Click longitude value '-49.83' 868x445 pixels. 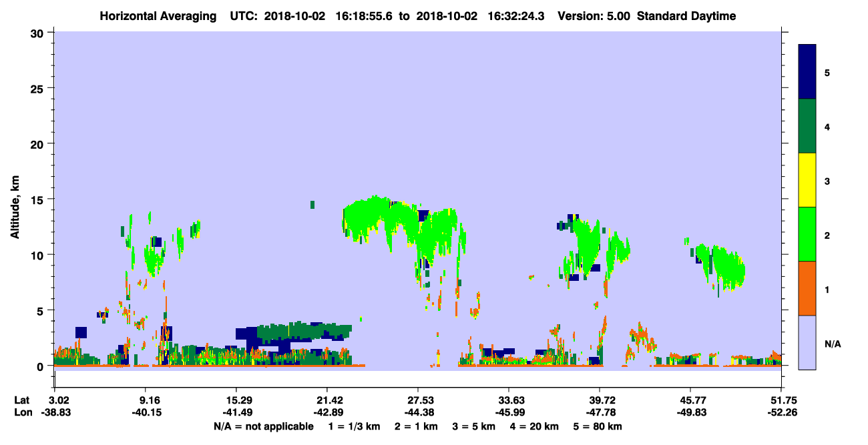pos(691,412)
